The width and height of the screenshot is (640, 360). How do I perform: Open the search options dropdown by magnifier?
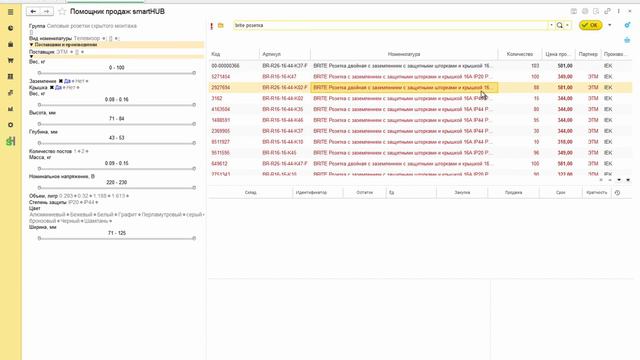coord(567,25)
